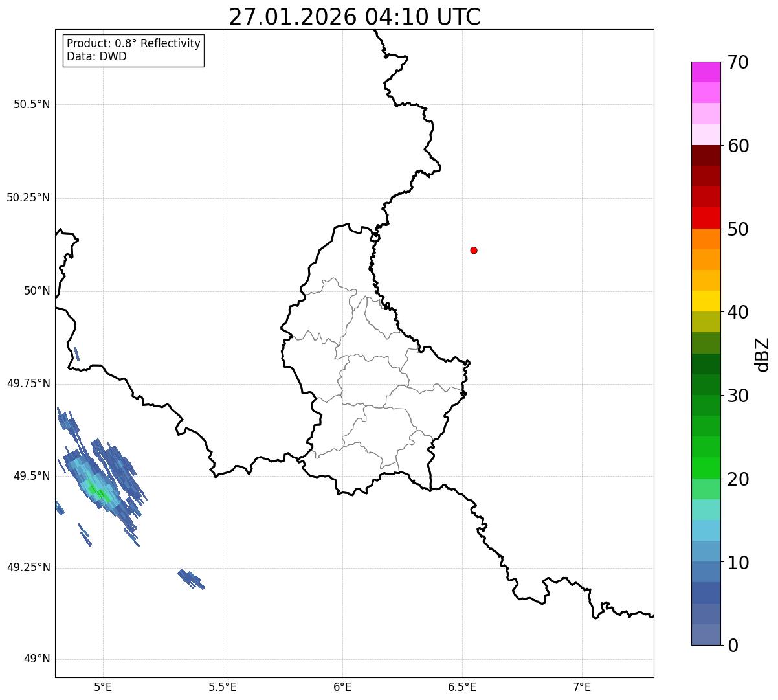Viewport: 778px width, 700px height.
Task: Click the 'Data: DWD' label
Action: point(96,56)
